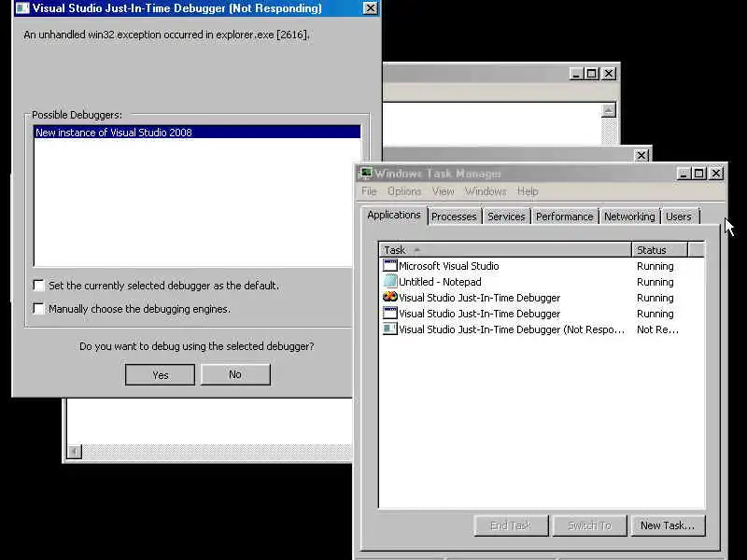Confirm debugging with the Yes button
This screenshot has height=560, width=747.
pyautogui.click(x=160, y=375)
